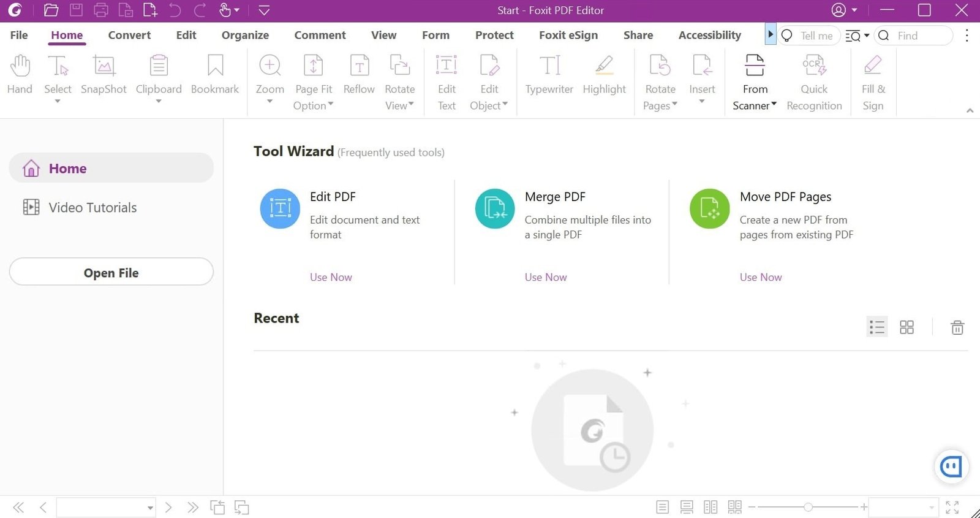Enable continuous page view mode
This screenshot has width=980, height=518.
click(x=687, y=508)
